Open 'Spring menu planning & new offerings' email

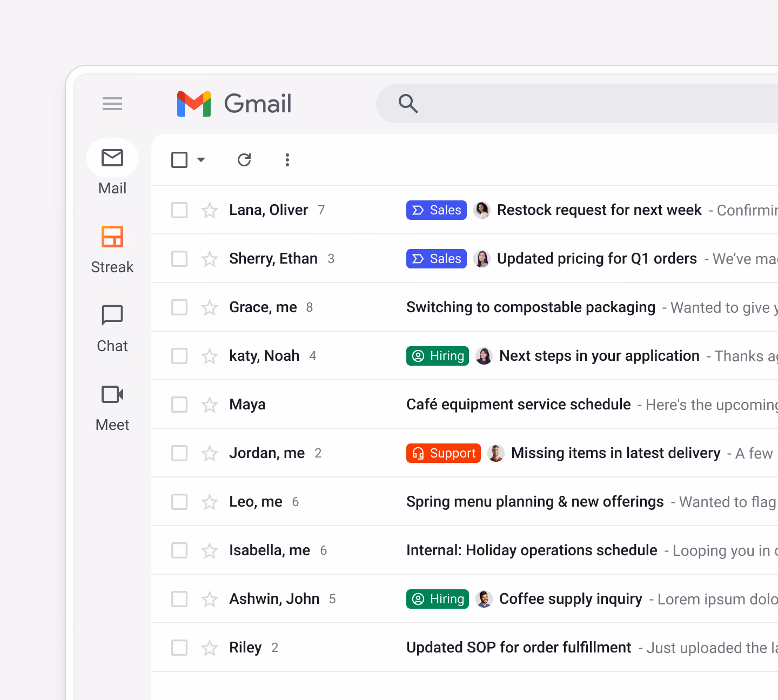tap(535, 502)
